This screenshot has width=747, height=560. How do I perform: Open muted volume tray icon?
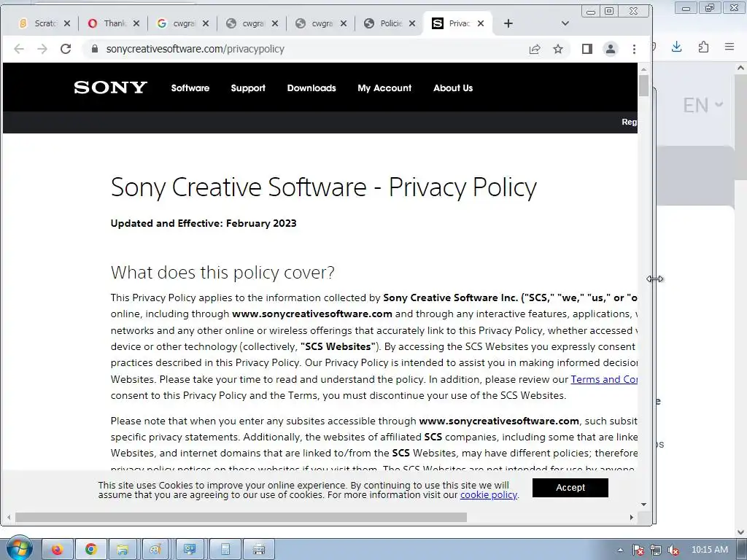coord(673,550)
